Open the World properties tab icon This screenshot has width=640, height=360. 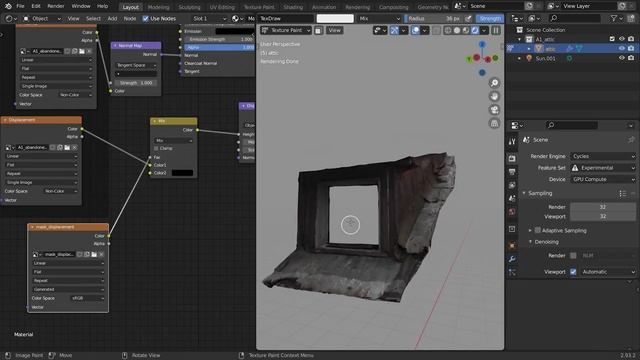pos(512,212)
